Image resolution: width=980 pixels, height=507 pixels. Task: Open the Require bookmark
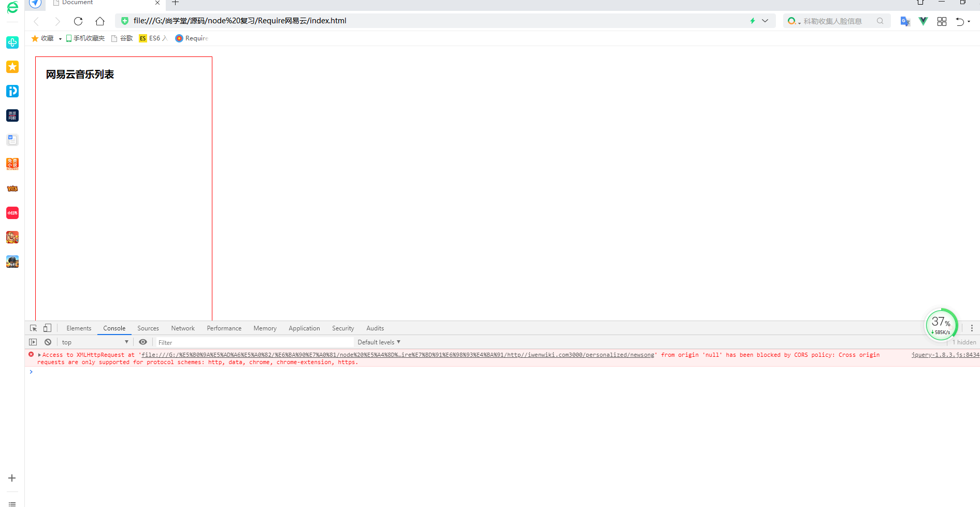pos(192,38)
